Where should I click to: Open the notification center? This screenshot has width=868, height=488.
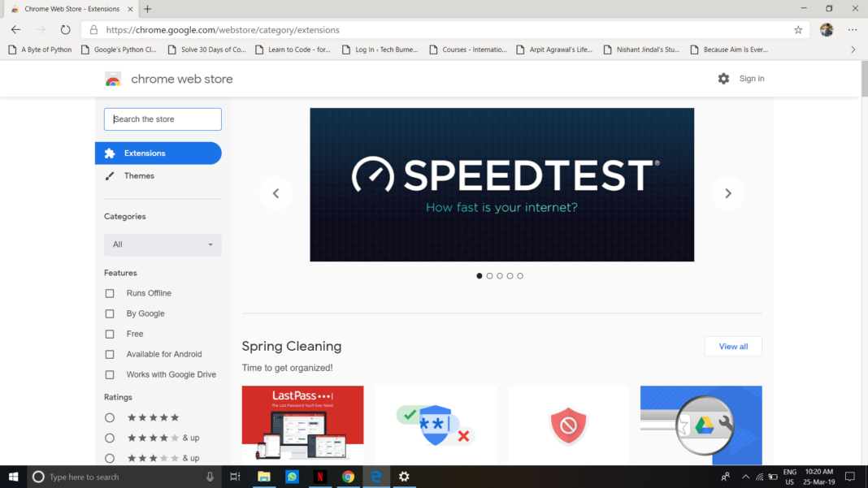(850, 477)
